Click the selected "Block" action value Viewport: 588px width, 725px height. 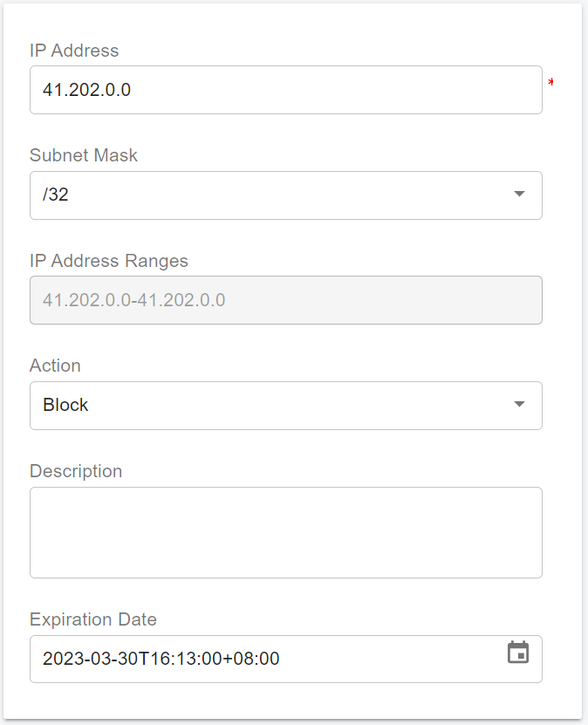pyautogui.click(x=65, y=405)
